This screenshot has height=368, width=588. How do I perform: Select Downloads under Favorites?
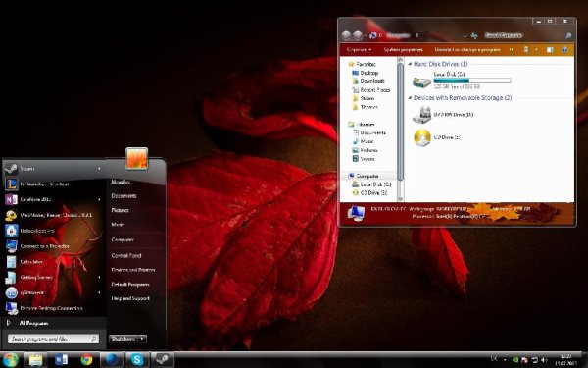tap(368, 81)
